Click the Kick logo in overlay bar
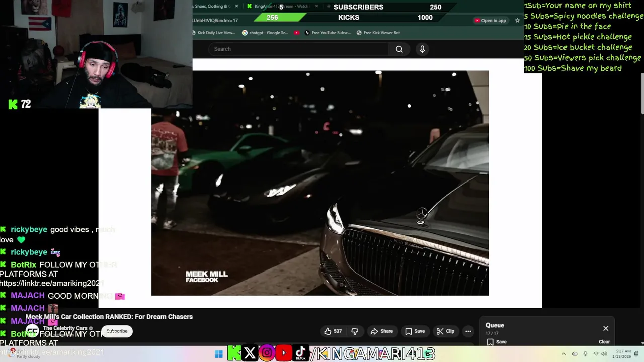The image size is (644, 362). pos(234,353)
